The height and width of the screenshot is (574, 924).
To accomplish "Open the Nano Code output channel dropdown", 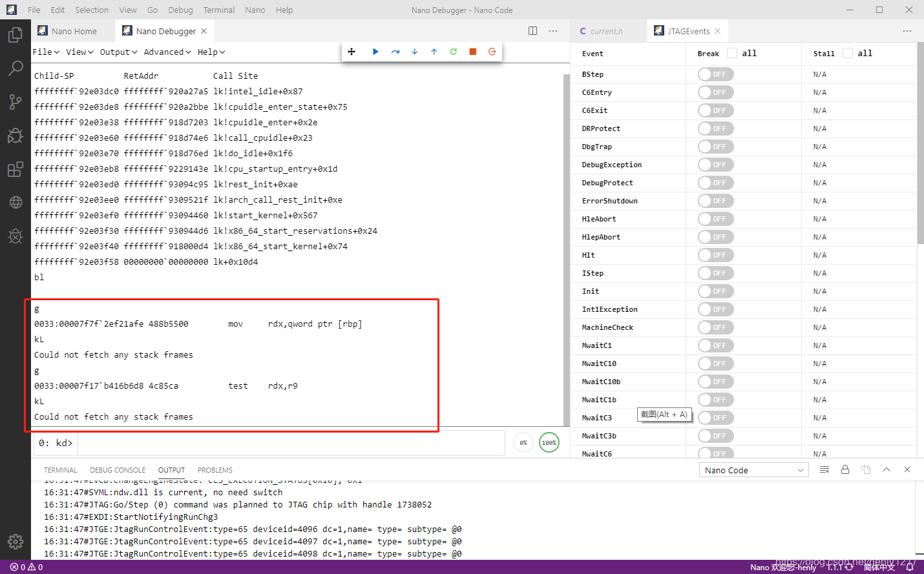I will (754, 470).
